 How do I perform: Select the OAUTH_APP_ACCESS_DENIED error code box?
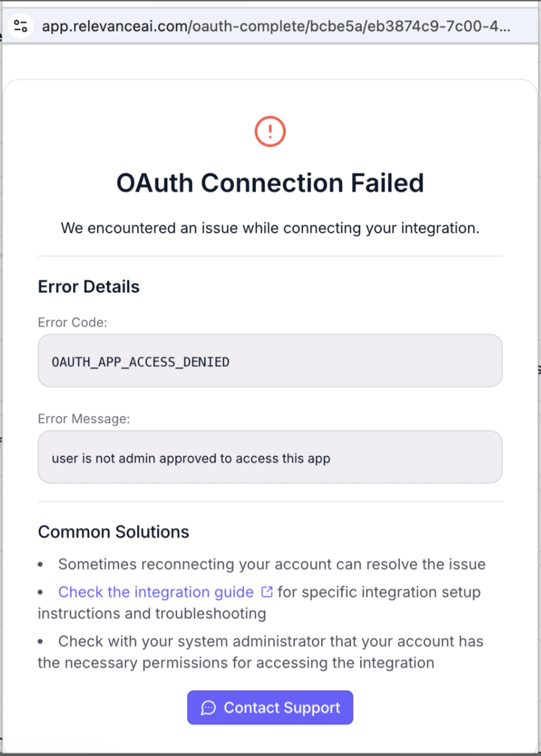pos(270,361)
